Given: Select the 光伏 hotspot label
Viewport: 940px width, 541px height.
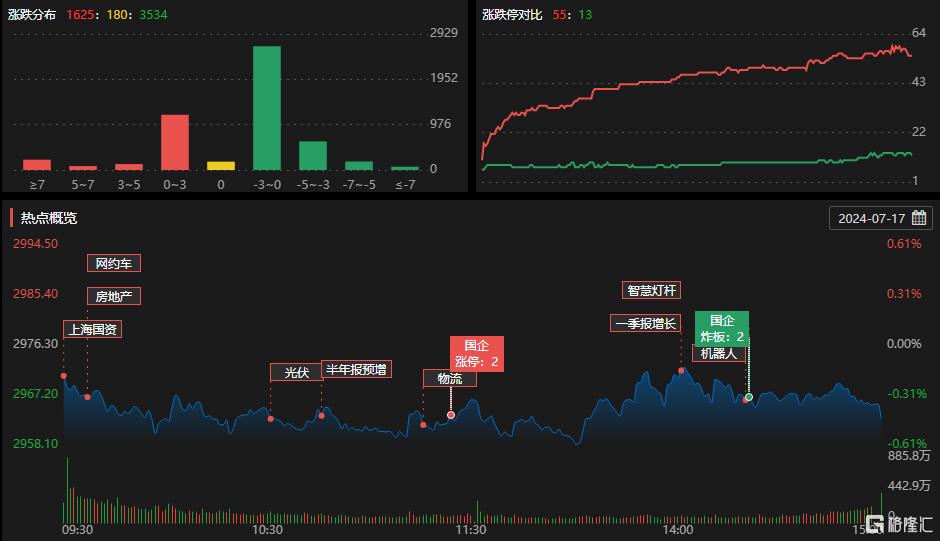Looking at the screenshot, I should tap(297, 372).
